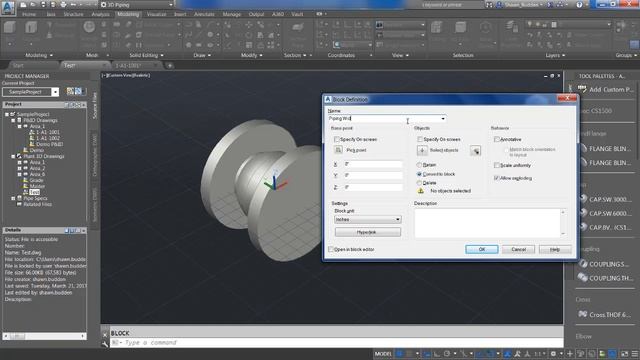Click the command line wrench customize icon
640x360 pixels.
[x=105, y=344]
